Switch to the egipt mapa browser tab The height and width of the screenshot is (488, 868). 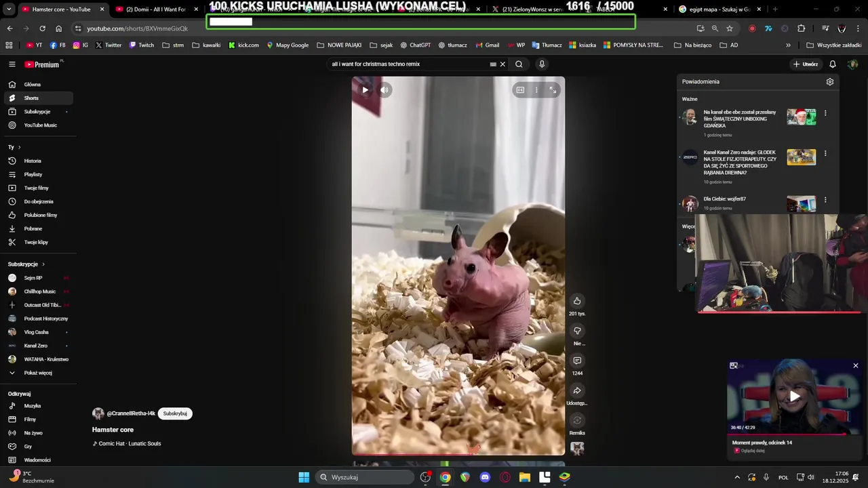pos(719,9)
